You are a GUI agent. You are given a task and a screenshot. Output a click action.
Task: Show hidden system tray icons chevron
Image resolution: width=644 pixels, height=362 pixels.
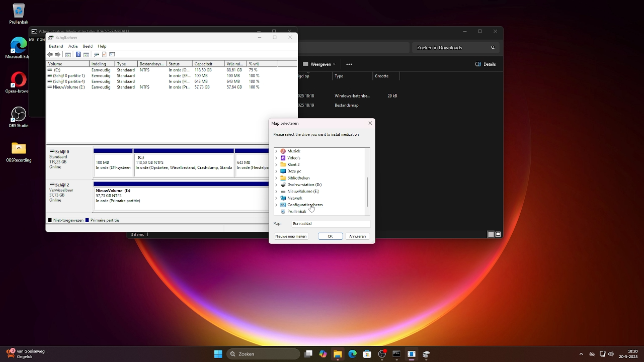point(581,354)
